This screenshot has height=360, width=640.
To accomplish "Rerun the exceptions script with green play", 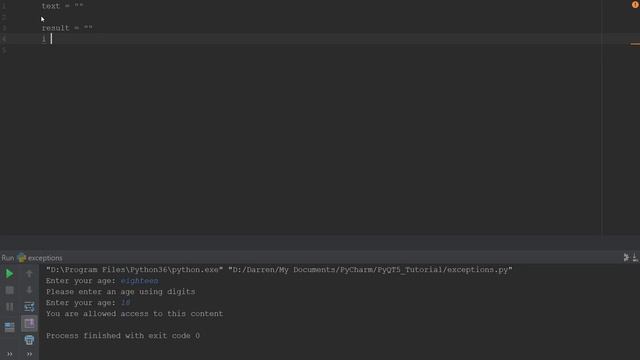I will tap(9, 274).
